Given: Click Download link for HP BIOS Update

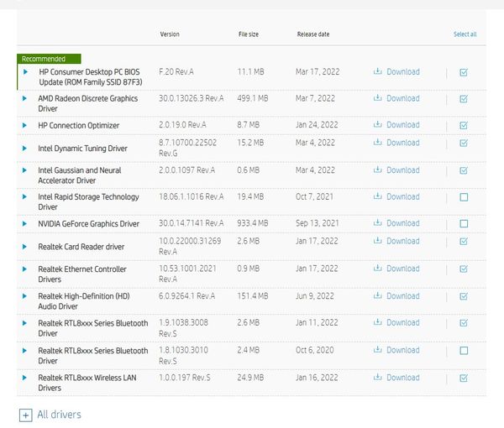Looking at the screenshot, I should click(x=403, y=71).
